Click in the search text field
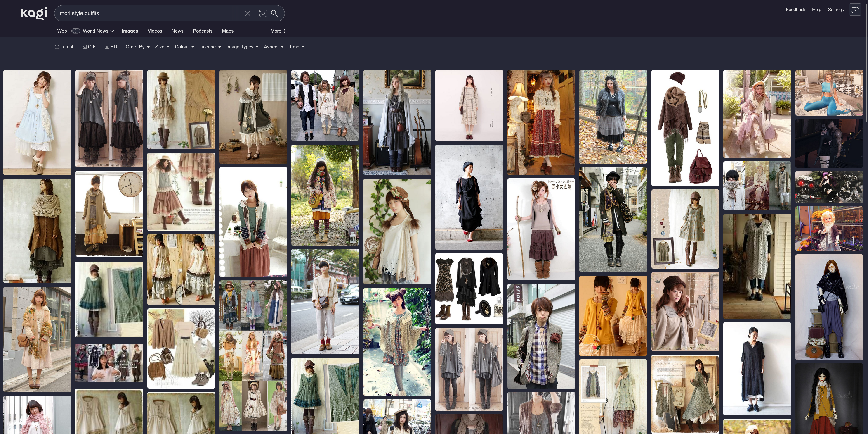Screen dimensions: 868x434 click(x=148, y=13)
